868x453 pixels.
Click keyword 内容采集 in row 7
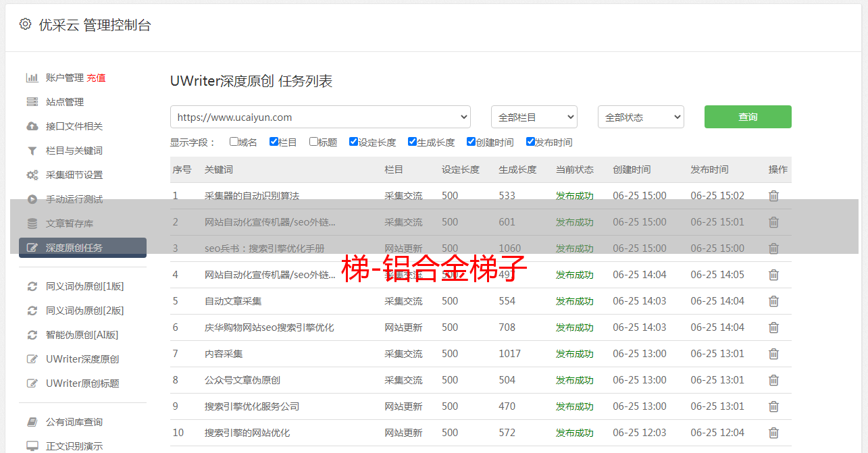point(224,354)
